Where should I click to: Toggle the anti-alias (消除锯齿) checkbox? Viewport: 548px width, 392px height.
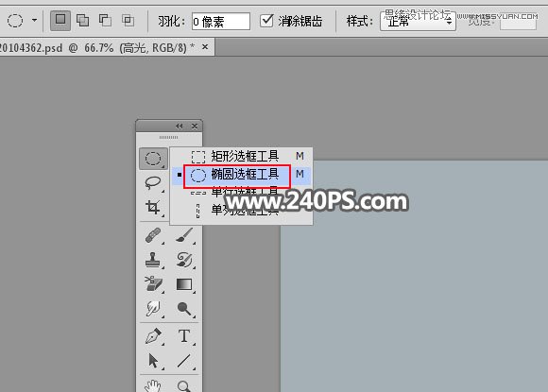pyautogui.click(x=266, y=21)
